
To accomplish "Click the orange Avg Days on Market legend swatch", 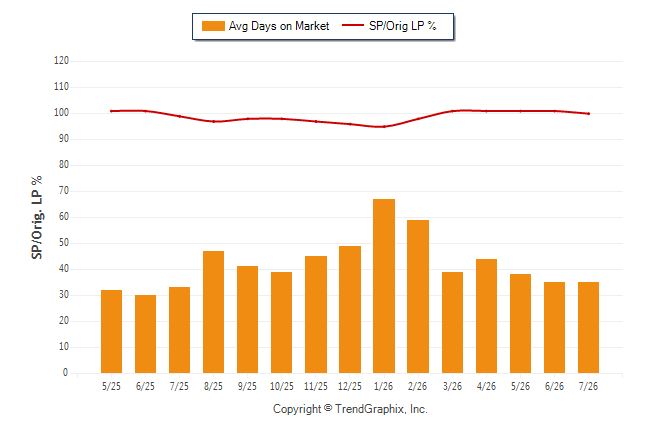I will 213,26.
